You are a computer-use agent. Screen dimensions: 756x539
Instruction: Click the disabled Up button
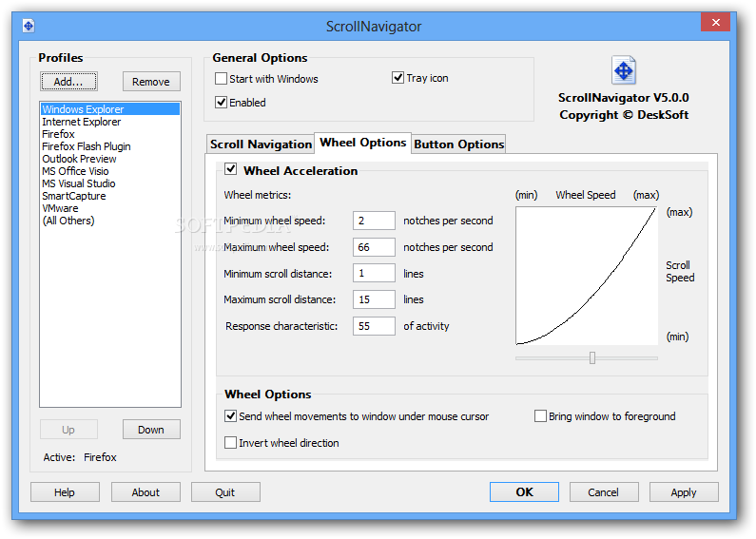click(x=68, y=430)
